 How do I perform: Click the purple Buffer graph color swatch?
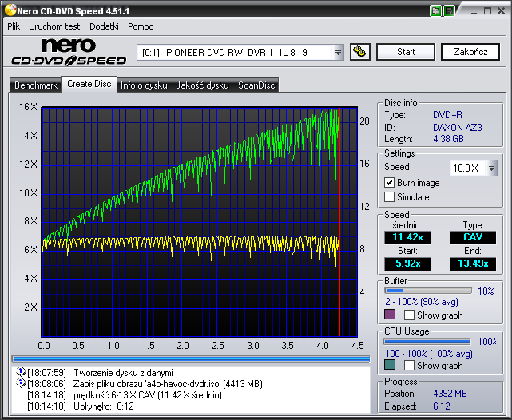click(390, 315)
